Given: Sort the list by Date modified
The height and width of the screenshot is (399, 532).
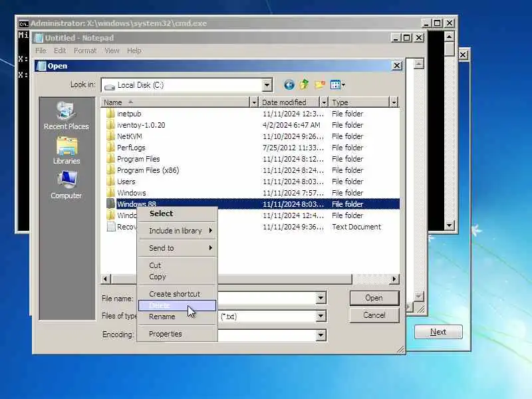Looking at the screenshot, I should click(289, 102).
